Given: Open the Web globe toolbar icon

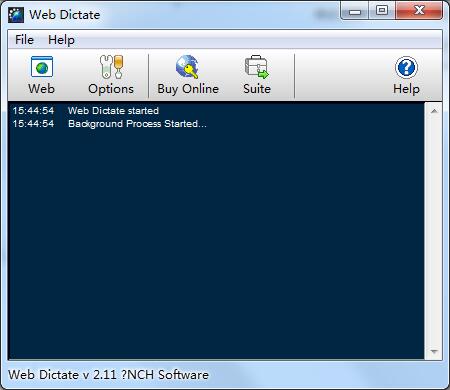Looking at the screenshot, I should pos(42,67).
